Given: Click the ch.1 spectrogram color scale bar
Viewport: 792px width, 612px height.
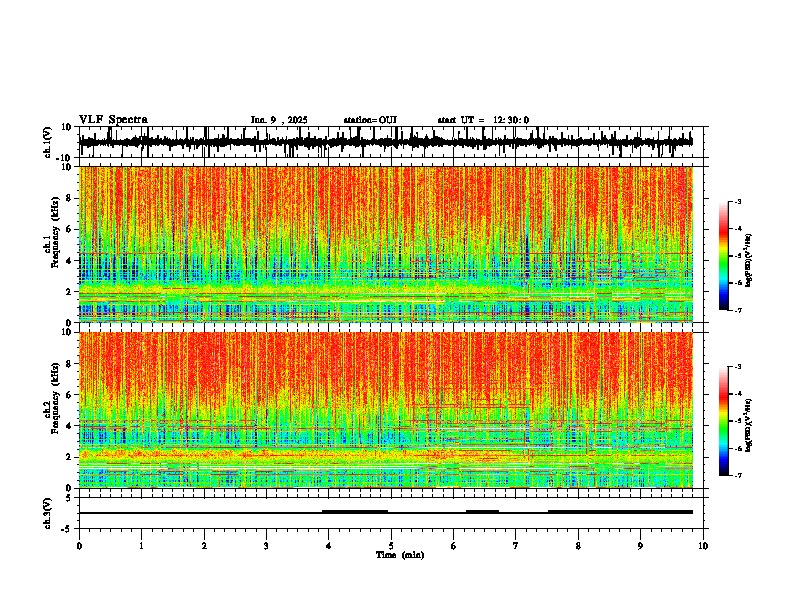Looking at the screenshot, I should point(723,256).
